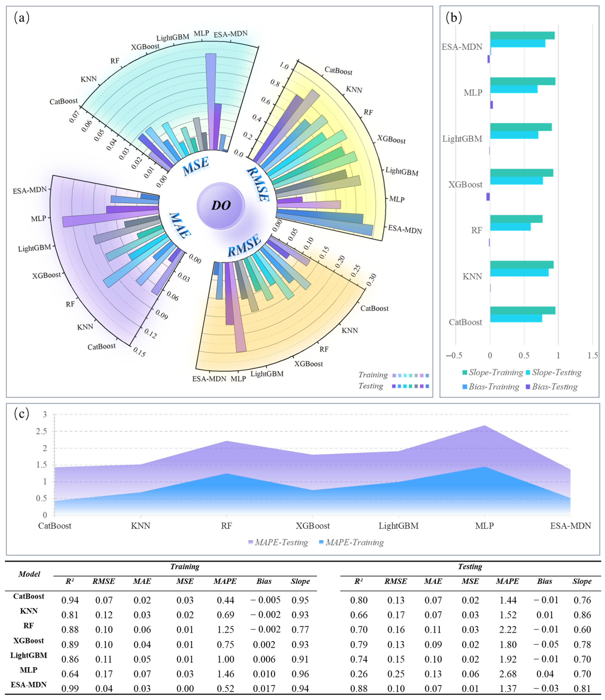Click the LightGBM label on area chart axis
This screenshot has width=605, height=700.
(398, 526)
